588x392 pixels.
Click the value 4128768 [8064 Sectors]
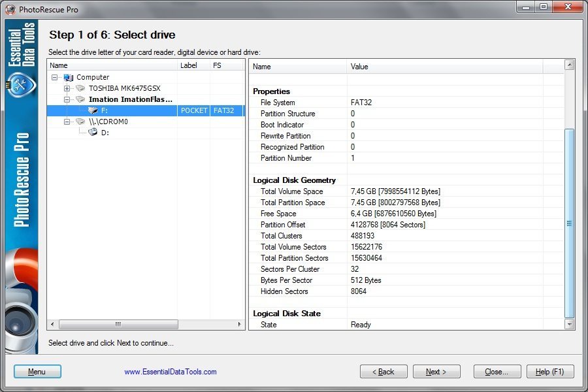387,225
